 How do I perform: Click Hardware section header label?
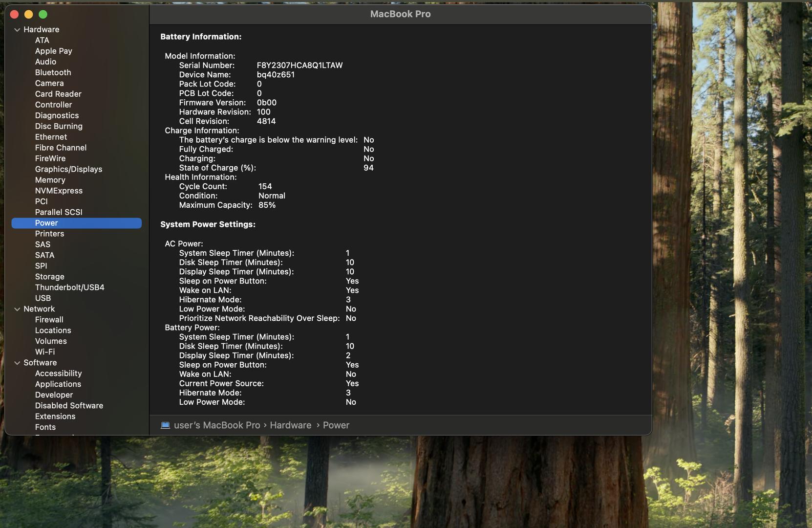click(41, 29)
